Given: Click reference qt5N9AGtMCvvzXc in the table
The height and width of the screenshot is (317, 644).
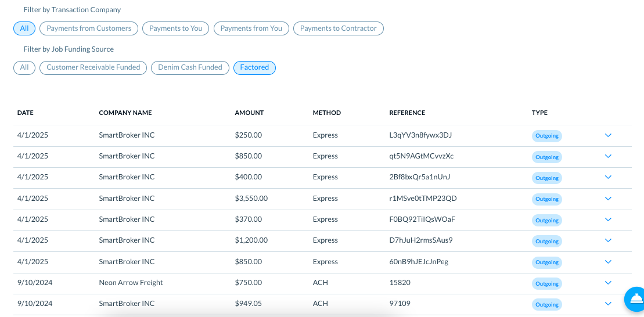Looking at the screenshot, I should pyautogui.click(x=421, y=156).
